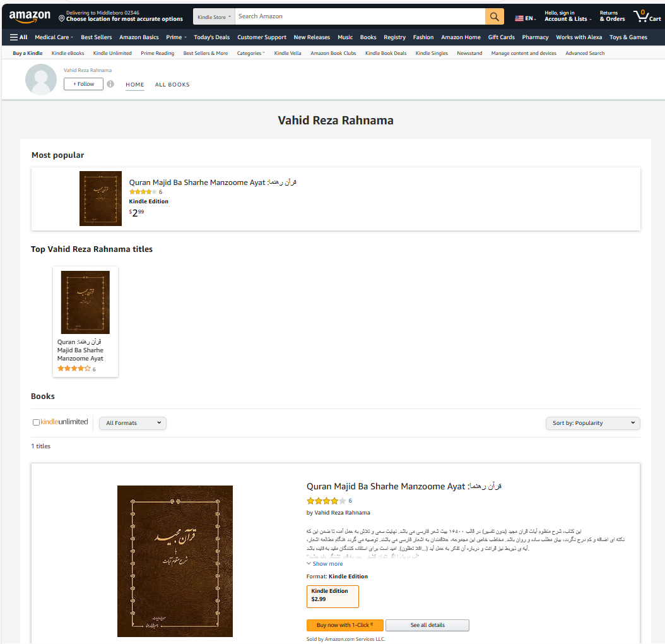Expand the Prime menu
This screenshot has width=665, height=644.
(x=176, y=37)
